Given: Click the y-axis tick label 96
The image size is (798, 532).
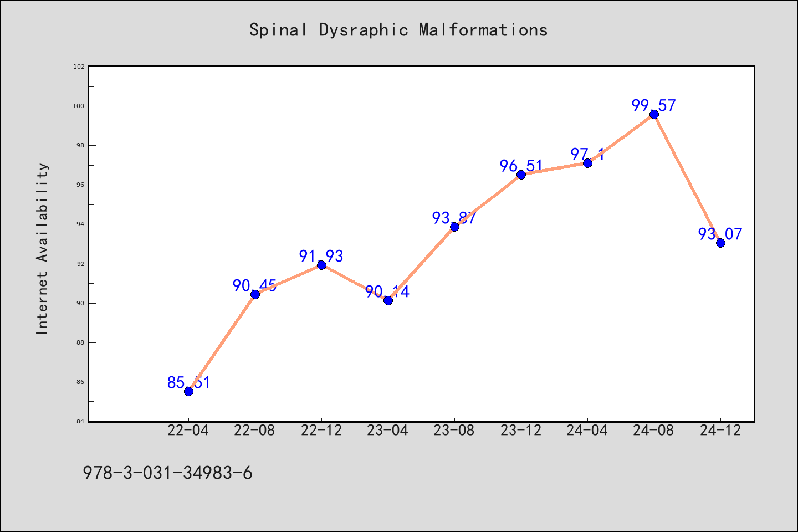Looking at the screenshot, I should click(81, 185).
